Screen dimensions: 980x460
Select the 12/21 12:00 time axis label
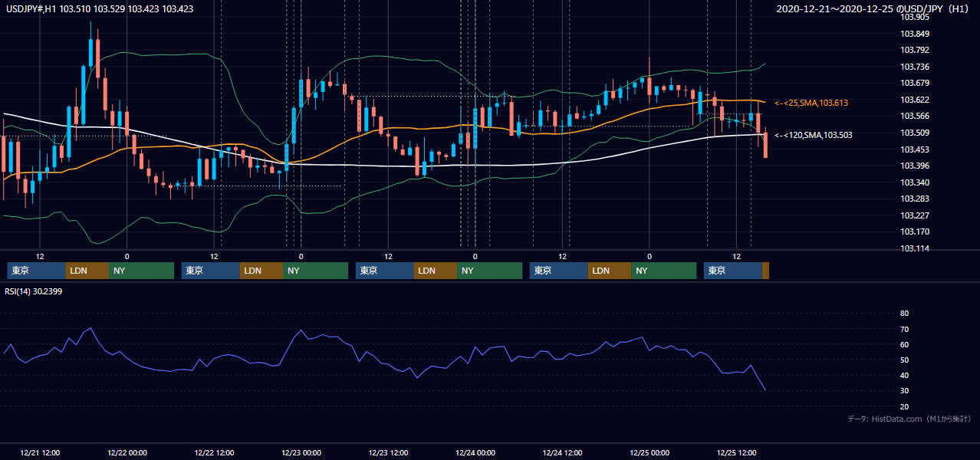pyautogui.click(x=40, y=452)
